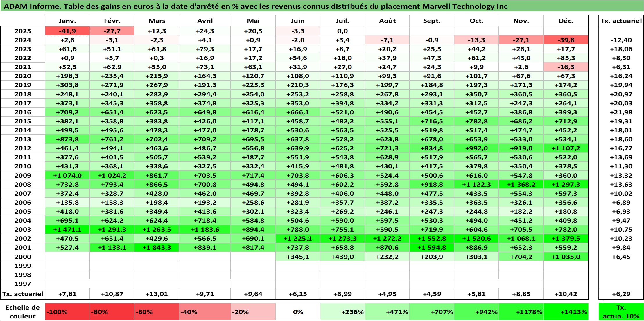Click the 2025 row label

[23, 31]
